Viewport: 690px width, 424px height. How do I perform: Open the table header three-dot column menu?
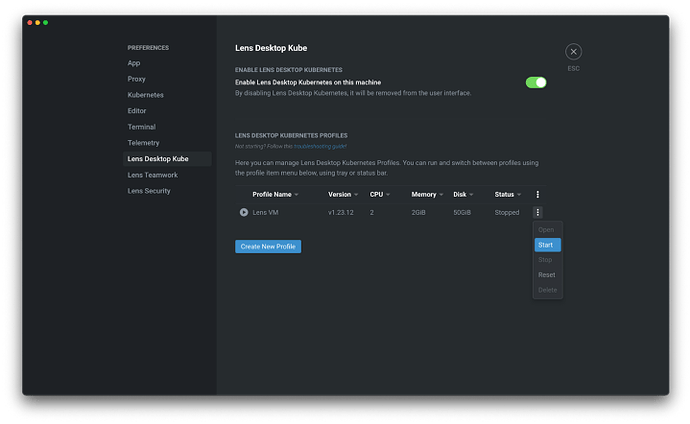point(538,194)
